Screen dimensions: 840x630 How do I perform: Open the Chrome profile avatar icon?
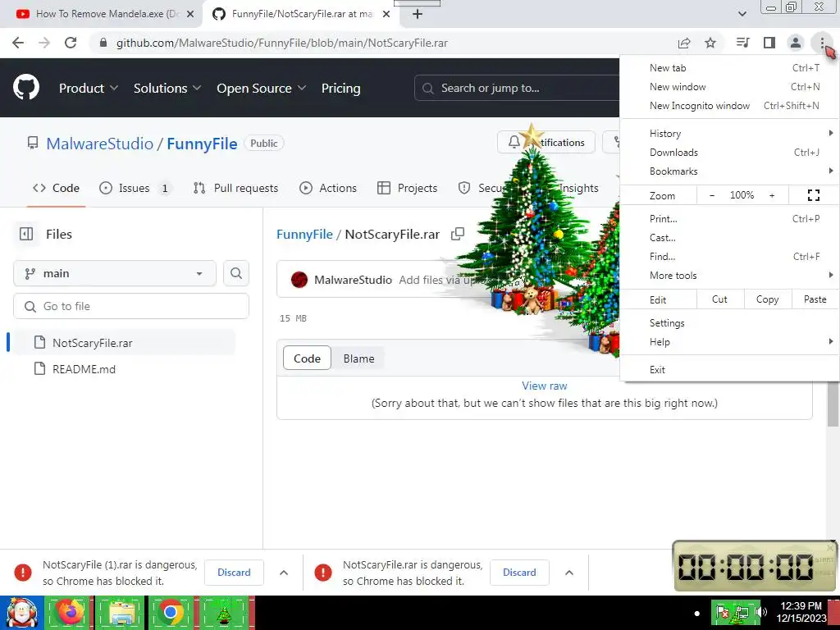(796, 43)
